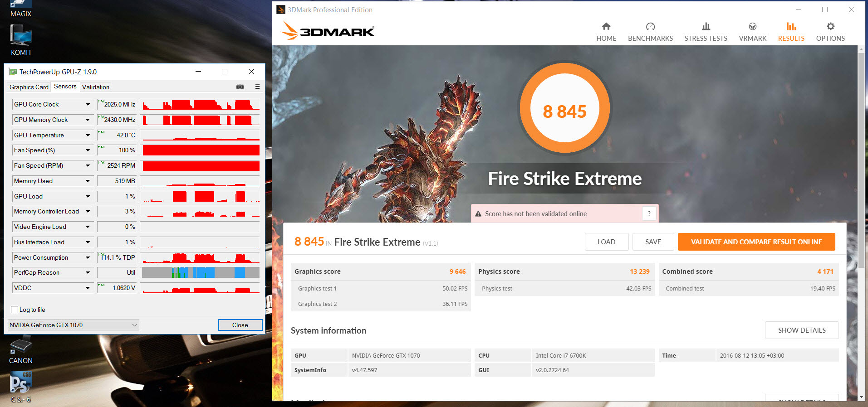Viewport: 868px width, 407px height.
Task: Expand the GPU Memory Clock sensor dropdown
Action: [88, 120]
